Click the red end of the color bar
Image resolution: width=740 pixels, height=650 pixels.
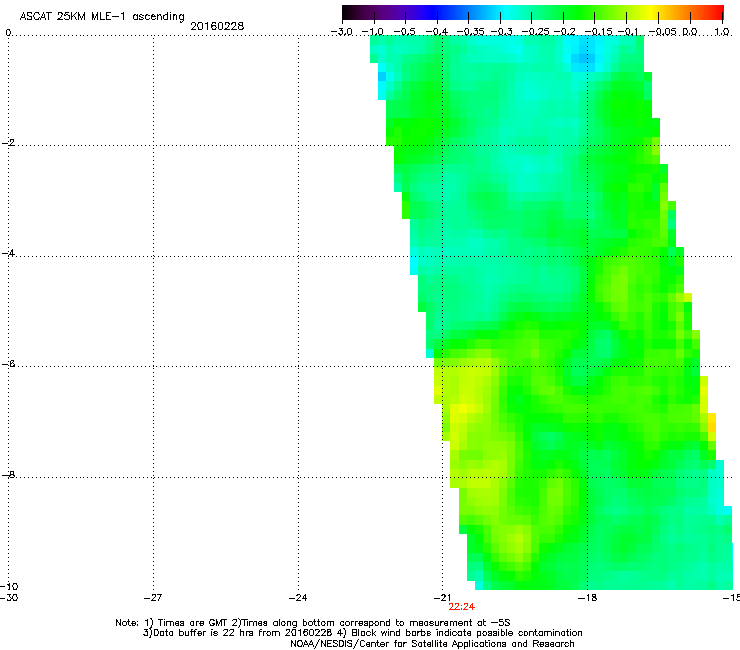coord(718,12)
